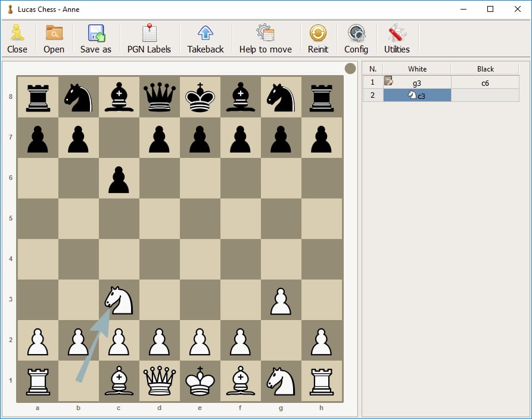
Task: Click the black queen on d8
Action: point(160,98)
